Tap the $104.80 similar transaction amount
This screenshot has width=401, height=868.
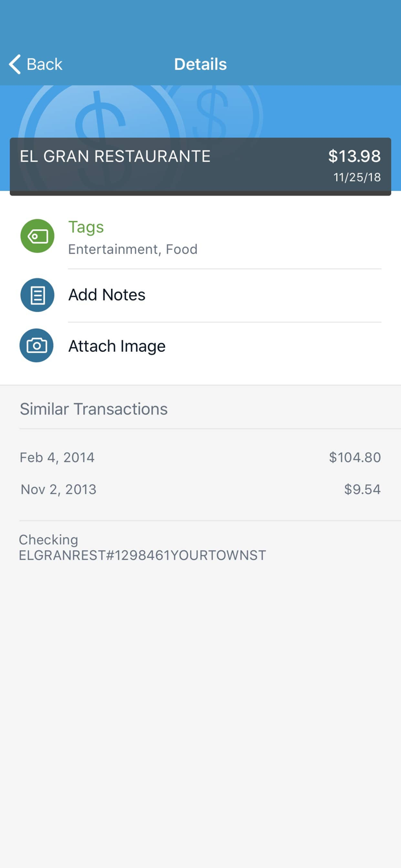[x=355, y=458]
